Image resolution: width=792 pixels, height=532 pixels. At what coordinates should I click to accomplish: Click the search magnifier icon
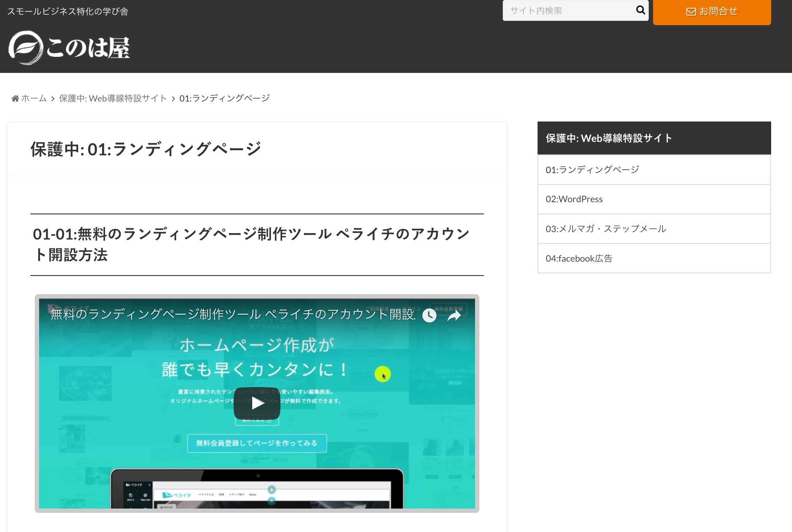pyautogui.click(x=640, y=10)
